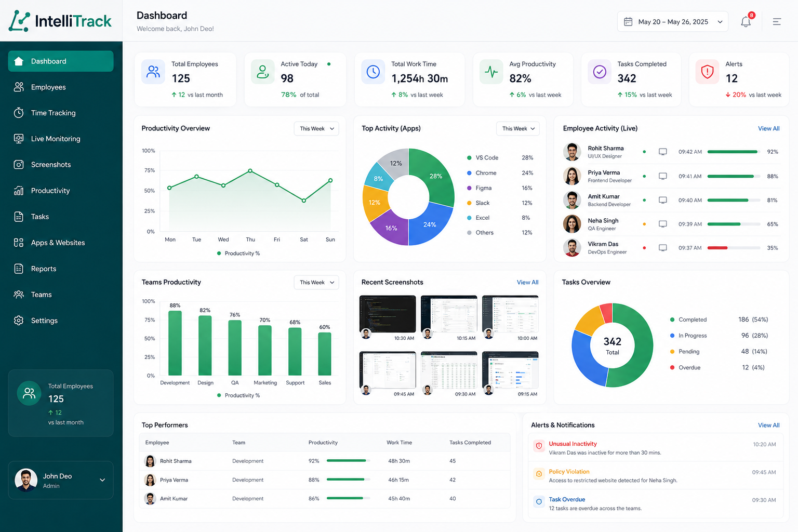Click the Task Overdue alert icon

tap(539, 501)
